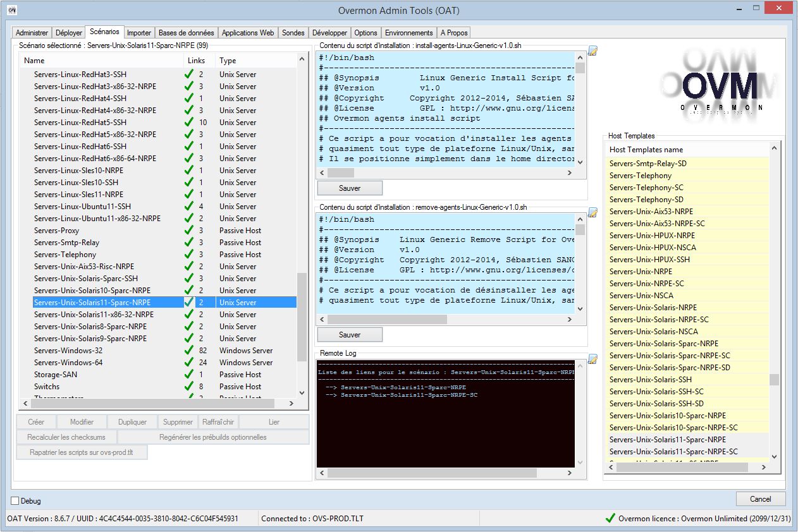The image size is (798, 532).
Task: Select the Développer tab
Action: pyautogui.click(x=330, y=33)
